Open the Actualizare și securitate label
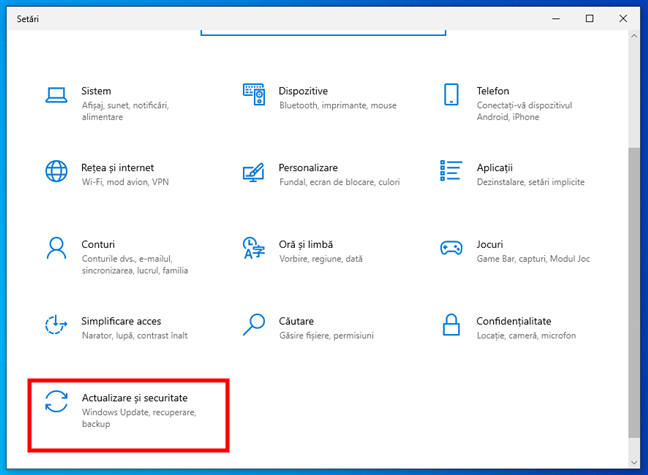Screen dimensions: 648x475 point(134,398)
